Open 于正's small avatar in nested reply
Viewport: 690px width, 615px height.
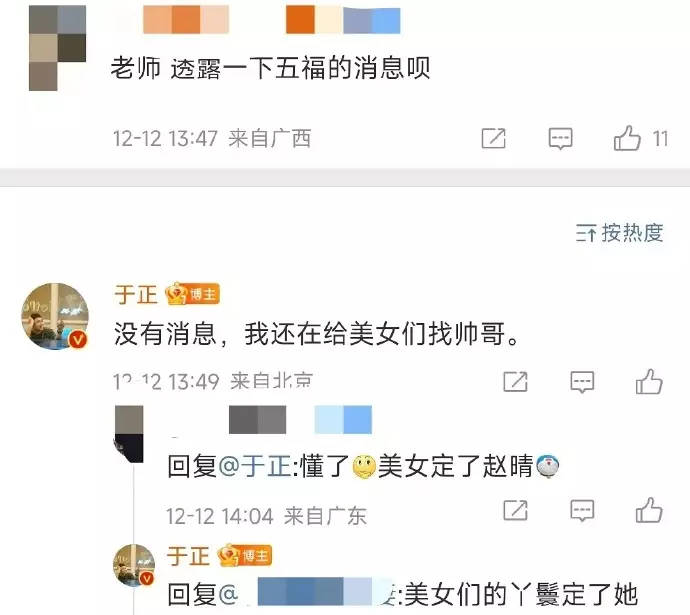coord(134,565)
